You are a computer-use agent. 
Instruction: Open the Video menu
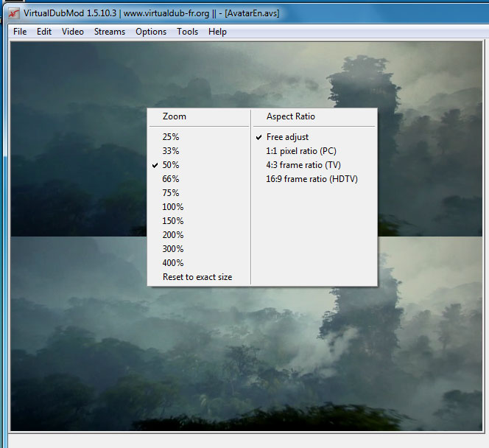73,32
